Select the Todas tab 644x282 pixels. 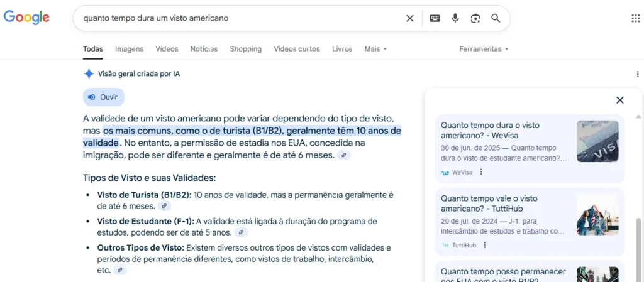tap(93, 49)
